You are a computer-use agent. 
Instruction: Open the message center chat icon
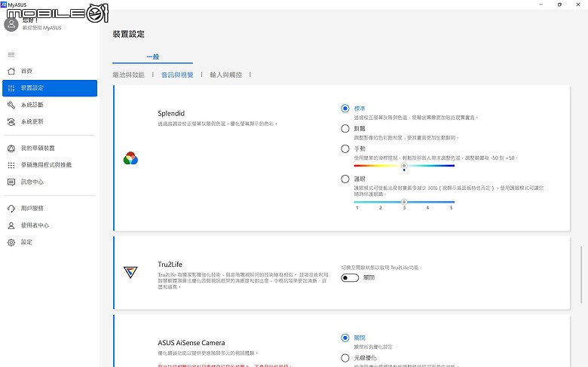tap(11, 182)
